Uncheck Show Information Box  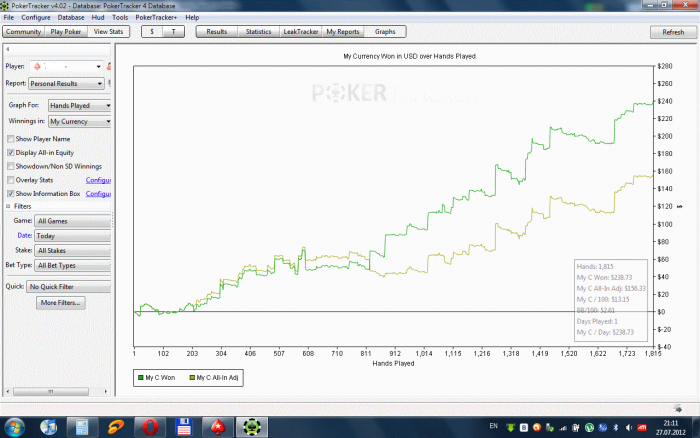point(11,194)
